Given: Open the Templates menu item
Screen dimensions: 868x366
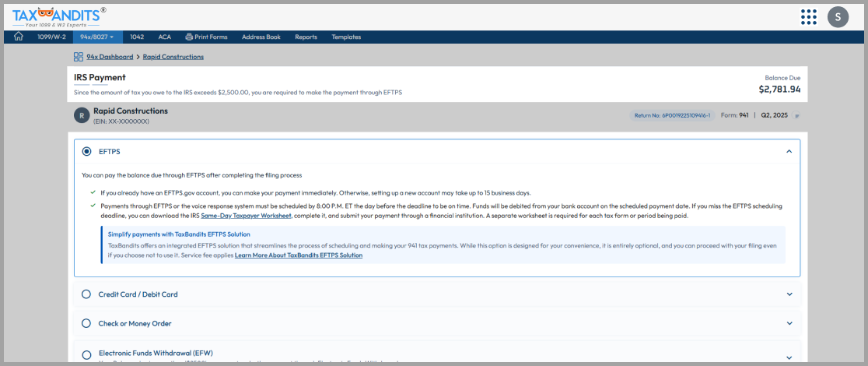Looking at the screenshot, I should pos(346,37).
